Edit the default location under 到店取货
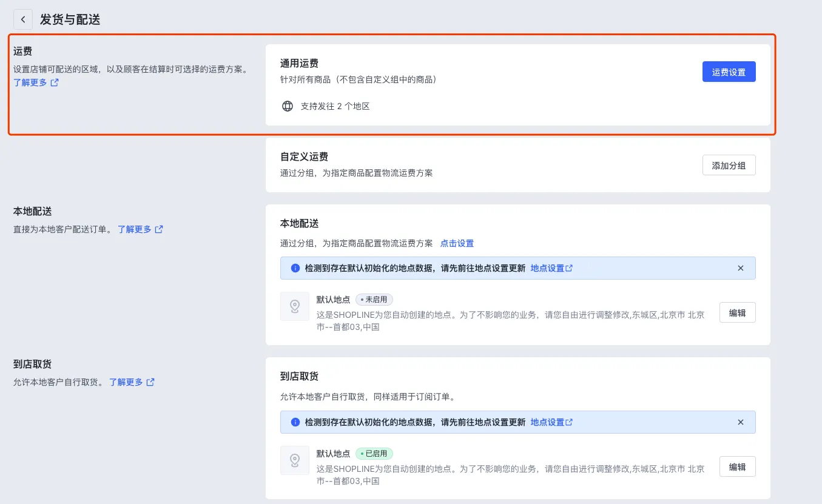The height and width of the screenshot is (504, 822). click(737, 466)
